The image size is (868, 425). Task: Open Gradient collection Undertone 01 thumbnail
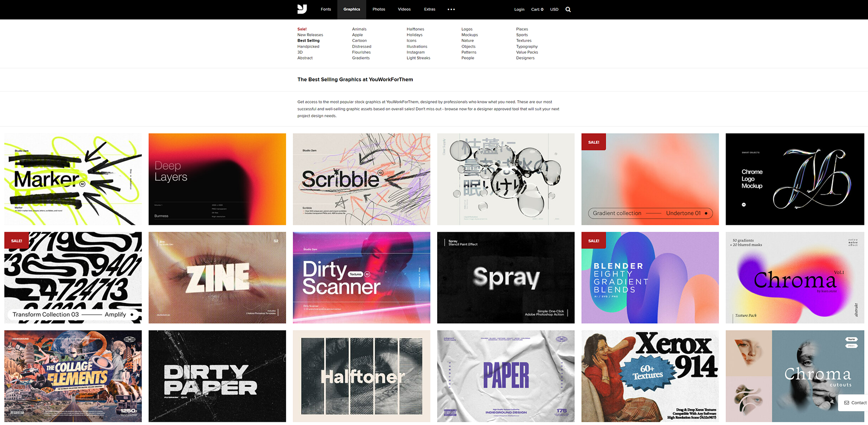coord(650,179)
